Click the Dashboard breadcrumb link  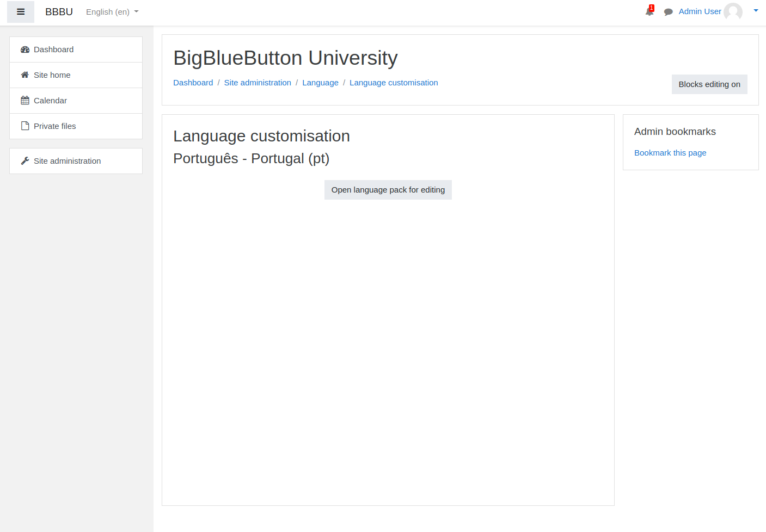pyautogui.click(x=193, y=83)
